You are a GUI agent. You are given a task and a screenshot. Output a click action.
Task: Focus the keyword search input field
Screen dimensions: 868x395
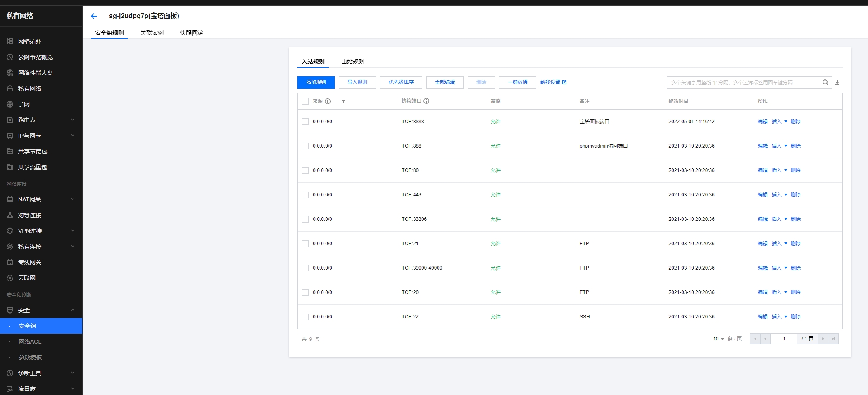click(744, 82)
